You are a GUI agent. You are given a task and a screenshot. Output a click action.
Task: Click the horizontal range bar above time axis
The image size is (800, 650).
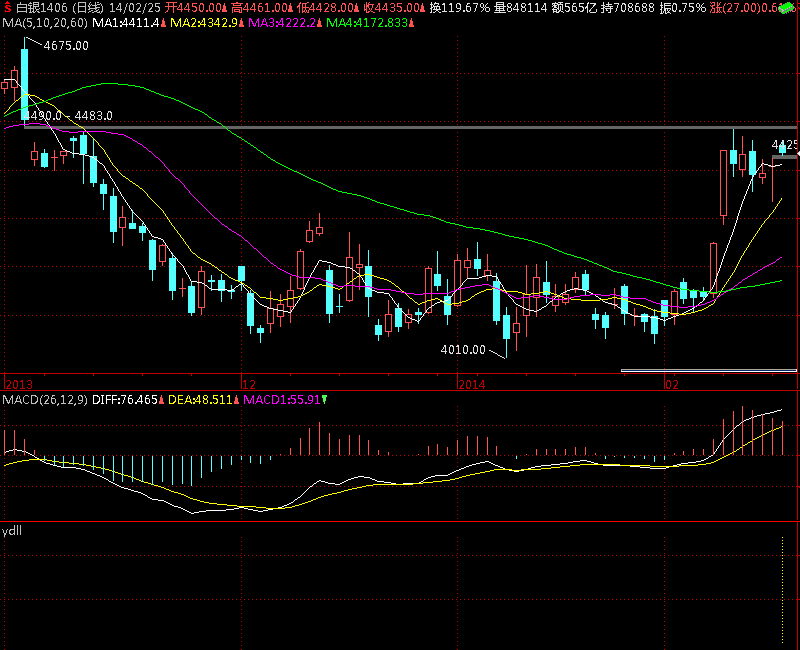[709, 370]
